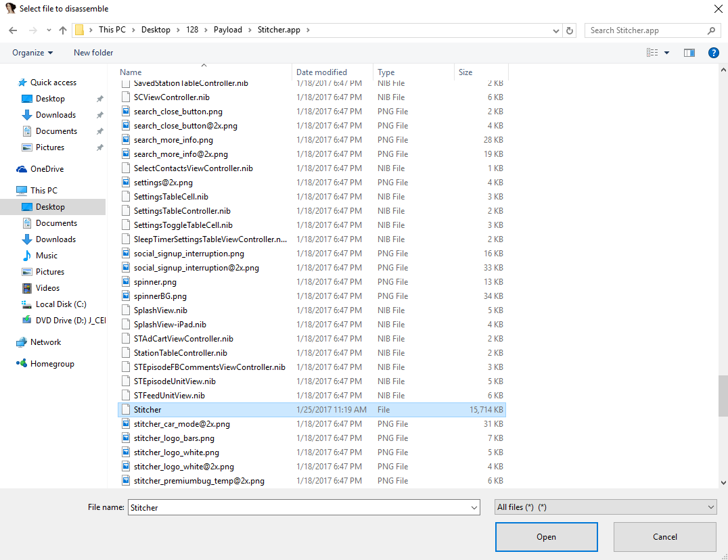The height and width of the screenshot is (560, 728).
Task: Select the spinner.png file icon
Action: (x=125, y=281)
